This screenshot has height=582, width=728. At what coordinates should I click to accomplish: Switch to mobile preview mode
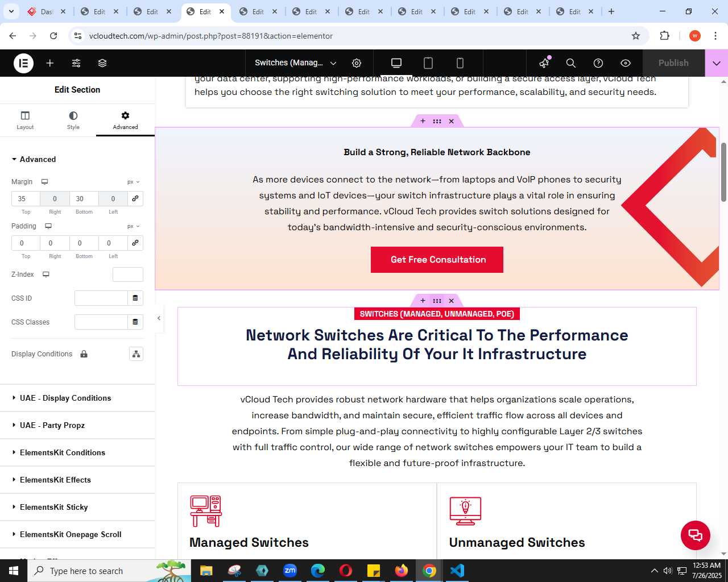pyautogui.click(x=460, y=63)
